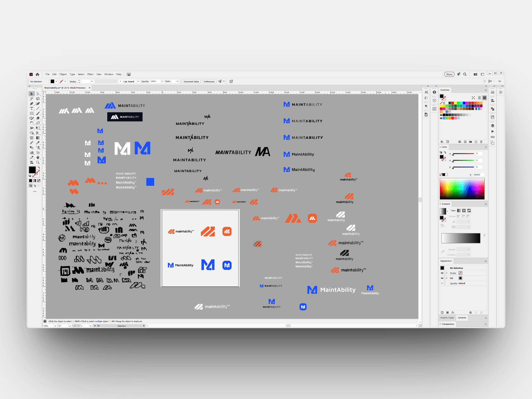Select the Hand tool
The image size is (532, 399).
tap(38, 157)
